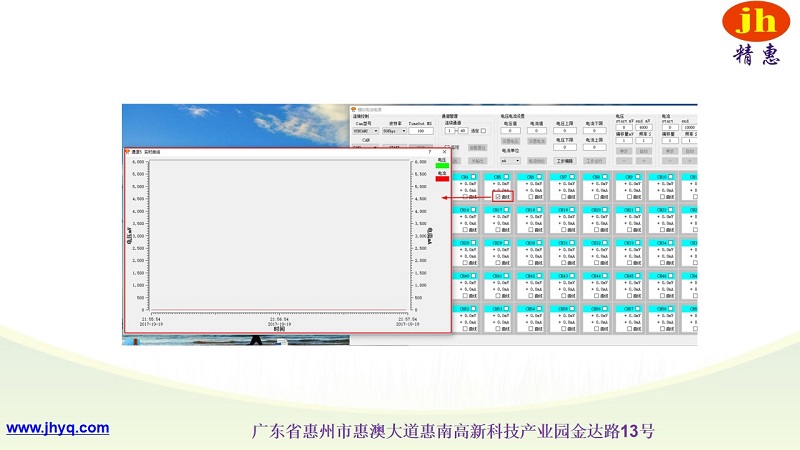Viewport: 800px width, 450px height.
Task: Click the 工步编辑 button
Action: tap(564, 160)
